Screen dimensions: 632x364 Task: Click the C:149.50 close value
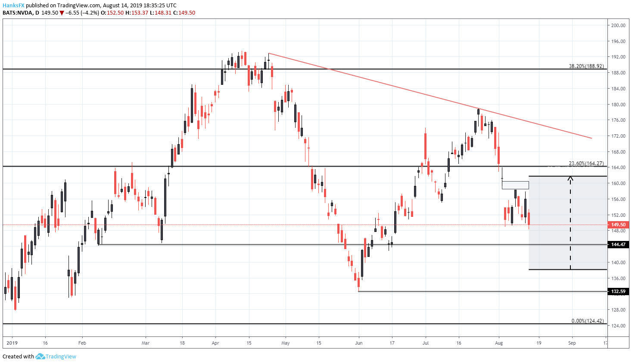click(184, 13)
